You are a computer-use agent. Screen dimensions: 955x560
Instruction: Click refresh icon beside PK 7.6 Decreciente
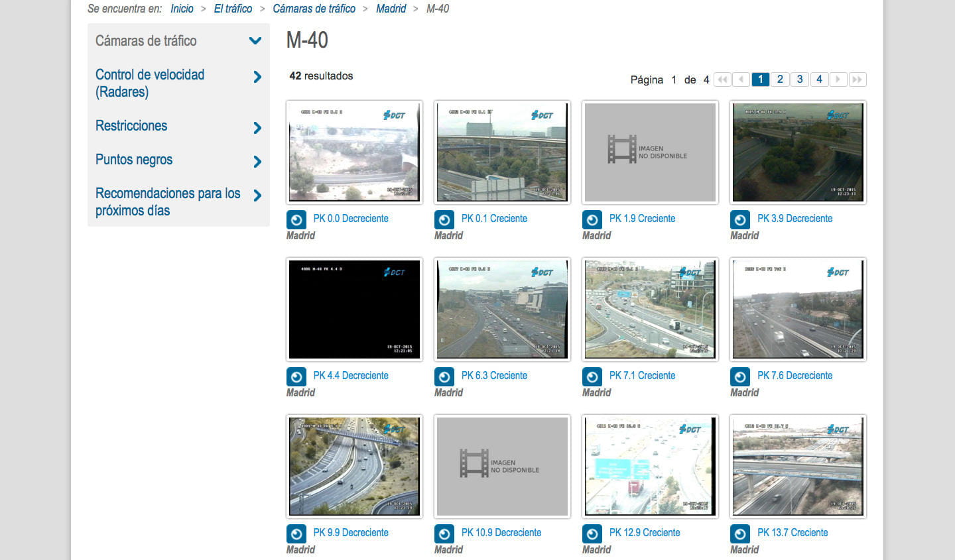[740, 377]
